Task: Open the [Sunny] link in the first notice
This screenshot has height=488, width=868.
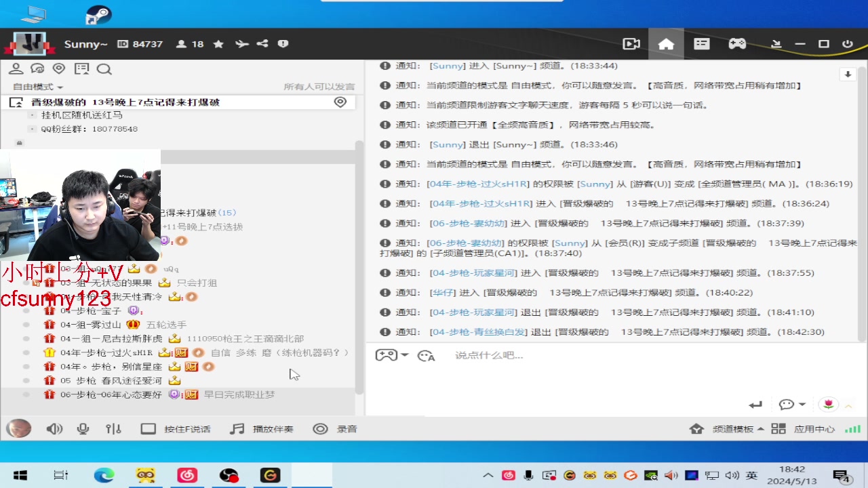Action: tap(448, 66)
